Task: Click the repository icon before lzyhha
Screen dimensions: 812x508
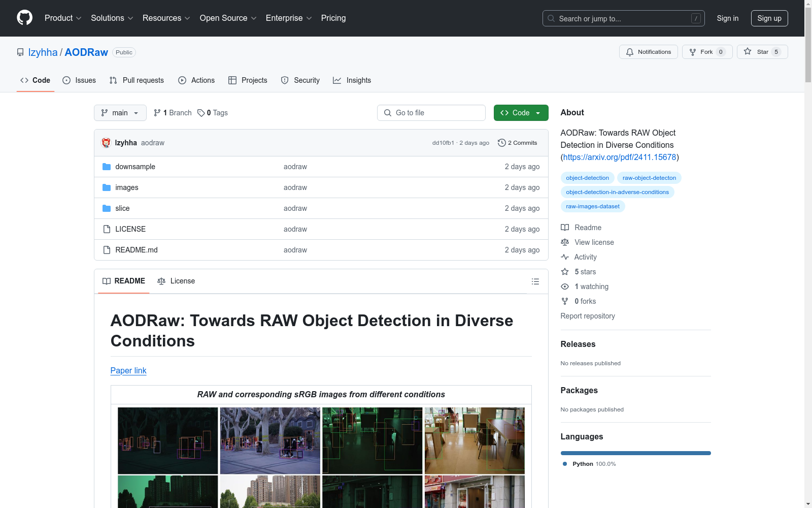Action: point(20,52)
